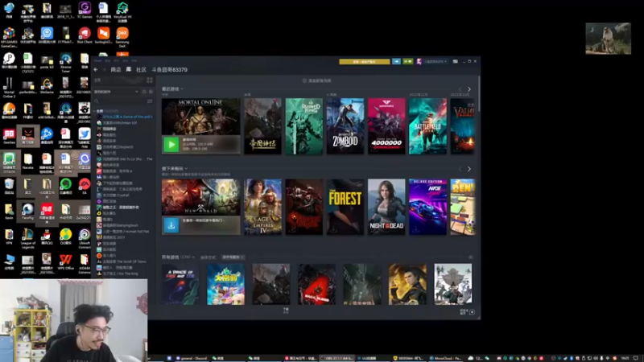This screenshot has width=644, height=362.
Task: Open the advanced filter options icon
Action: coord(150,101)
